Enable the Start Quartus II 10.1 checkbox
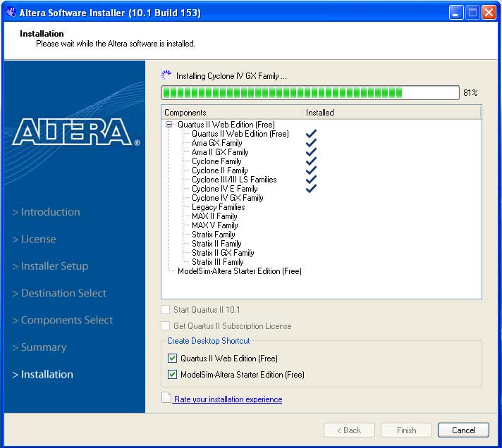This screenshot has height=448, width=502. tap(166, 310)
